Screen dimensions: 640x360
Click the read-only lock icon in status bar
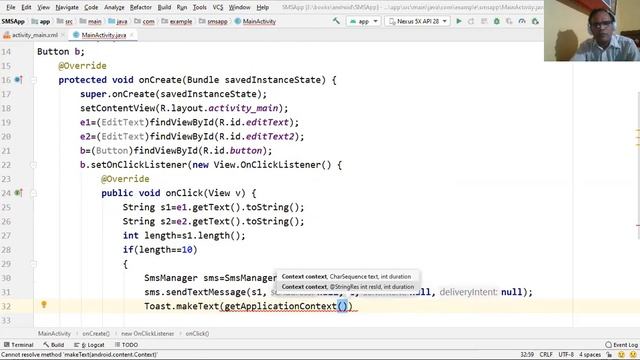click(x=609, y=355)
